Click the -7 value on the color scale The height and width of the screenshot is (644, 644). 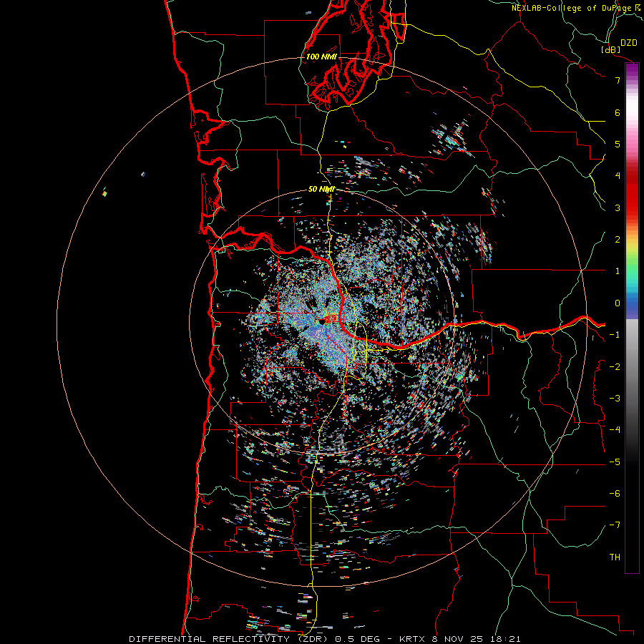615,525
